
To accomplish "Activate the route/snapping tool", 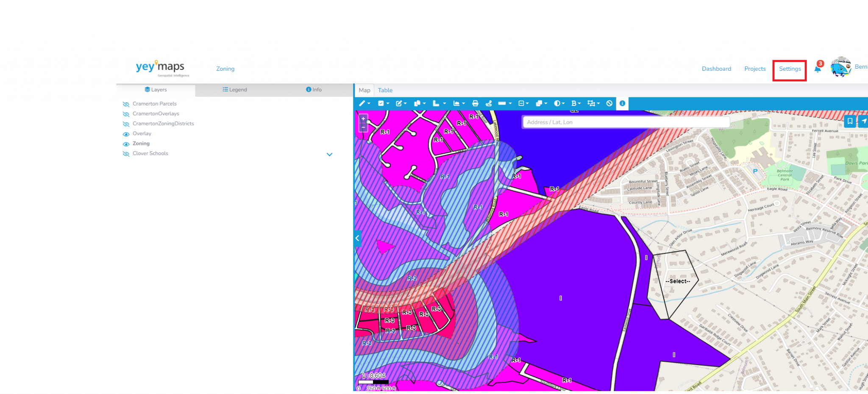I will click(489, 103).
